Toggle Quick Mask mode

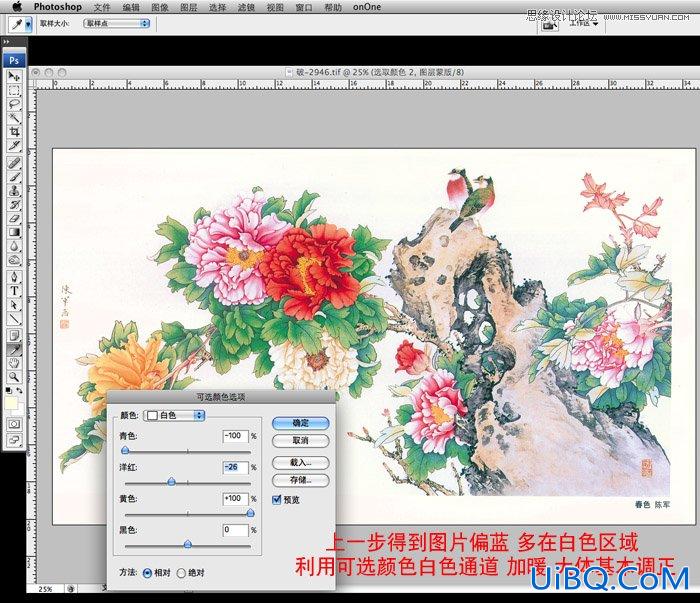[14, 424]
